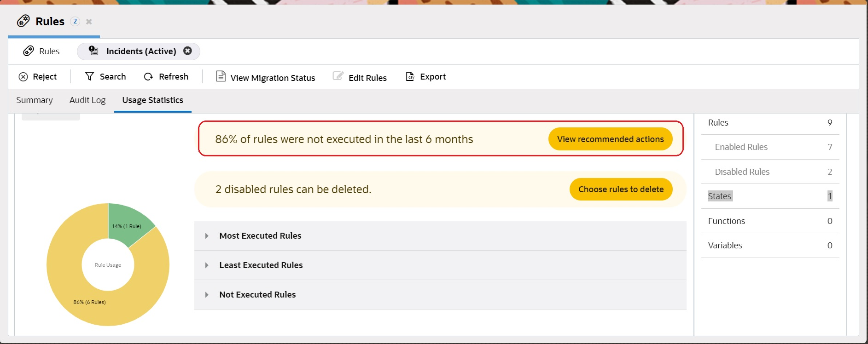Viewport: 868px width, 344px height.
Task: Click the Rules gamepad icon in subtab
Action: point(29,51)
